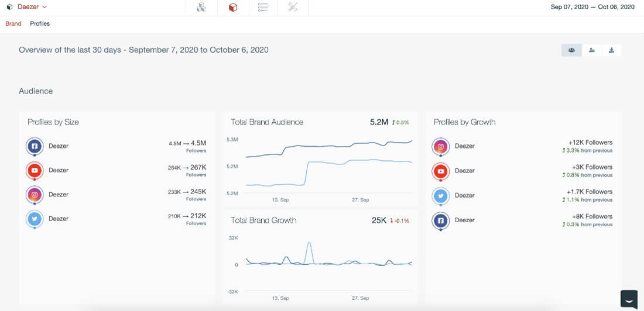The image size is (644, 311).
Task: Switch to the Profiles tab
Action: click(x=40, y=24)
